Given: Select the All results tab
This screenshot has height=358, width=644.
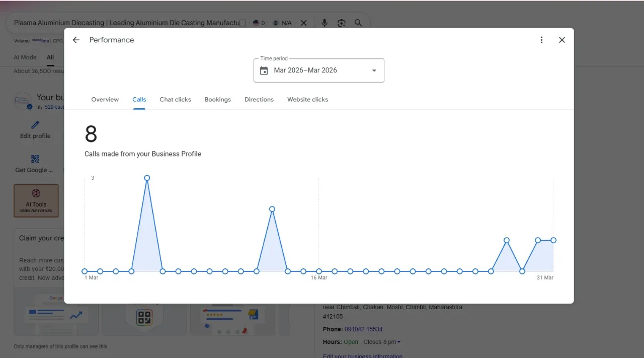Looking at the screenshot, I should click(x=50, y=57).
